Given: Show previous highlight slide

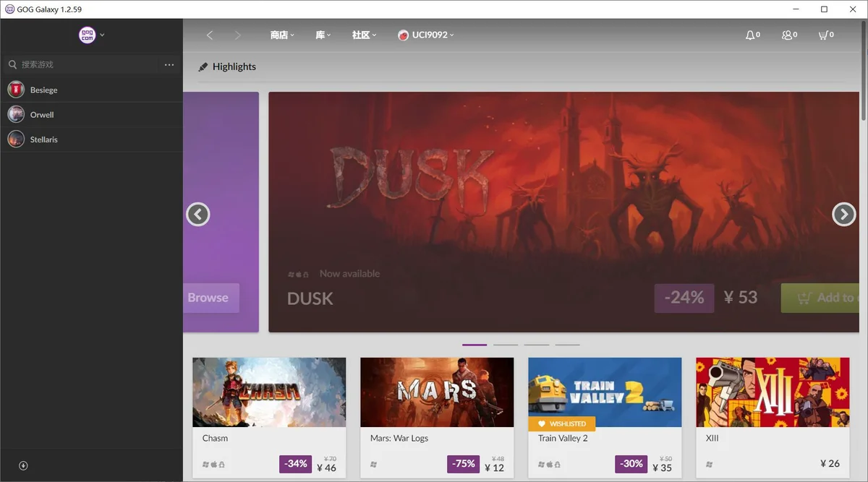Looking at the screenshot, I should coord(198,214).
